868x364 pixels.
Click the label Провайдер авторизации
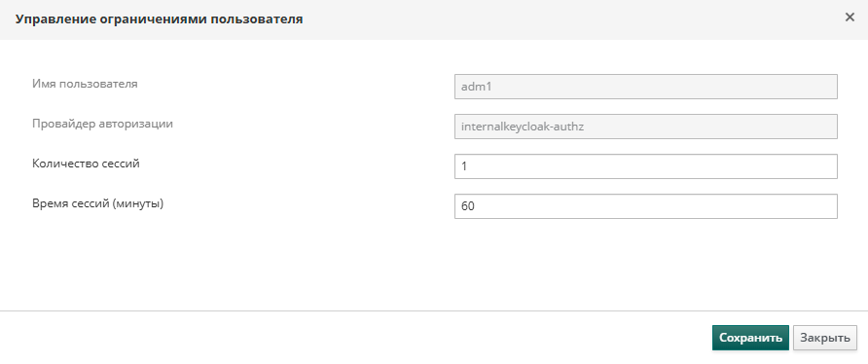point(102,125)
